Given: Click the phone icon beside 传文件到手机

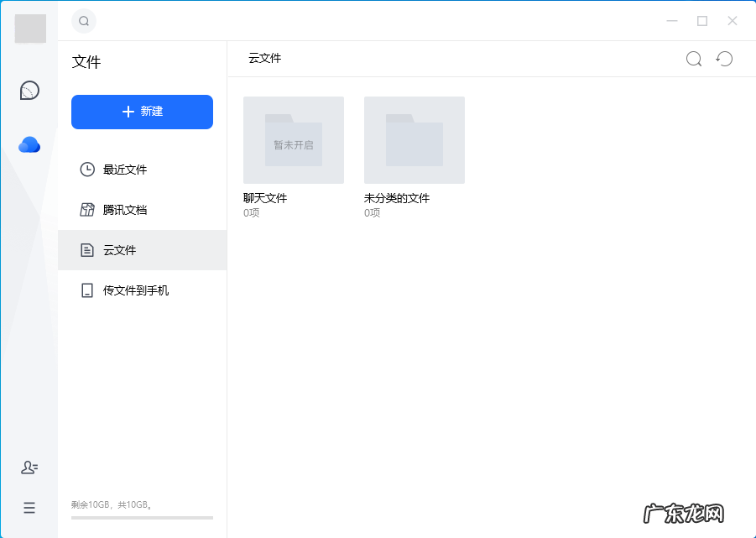Looking at the screenshot, I should click(x=86, y=290).
